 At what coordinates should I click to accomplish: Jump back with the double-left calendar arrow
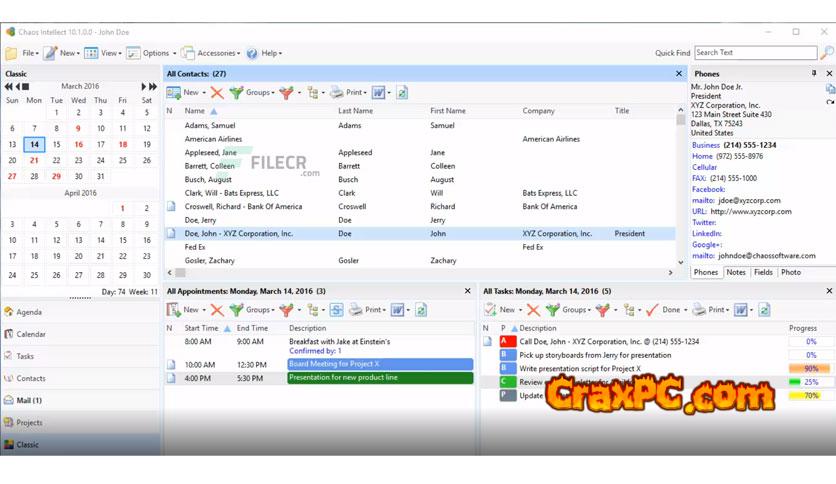click(9, 86)
